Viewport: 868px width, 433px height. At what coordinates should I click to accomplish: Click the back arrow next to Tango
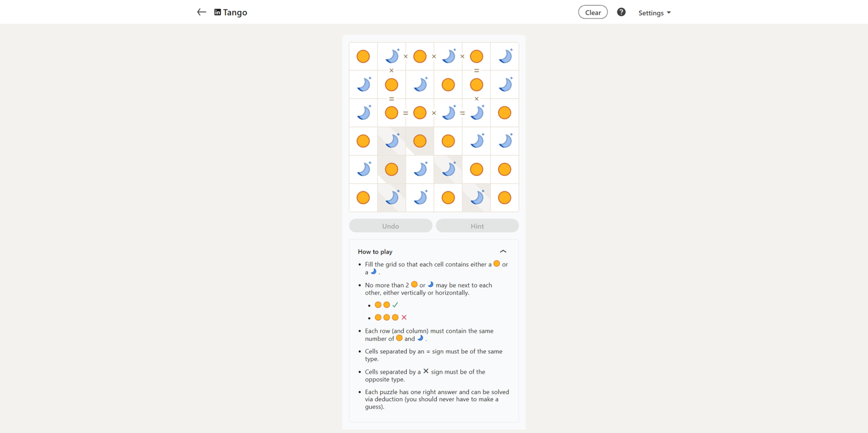coord(201,12)
